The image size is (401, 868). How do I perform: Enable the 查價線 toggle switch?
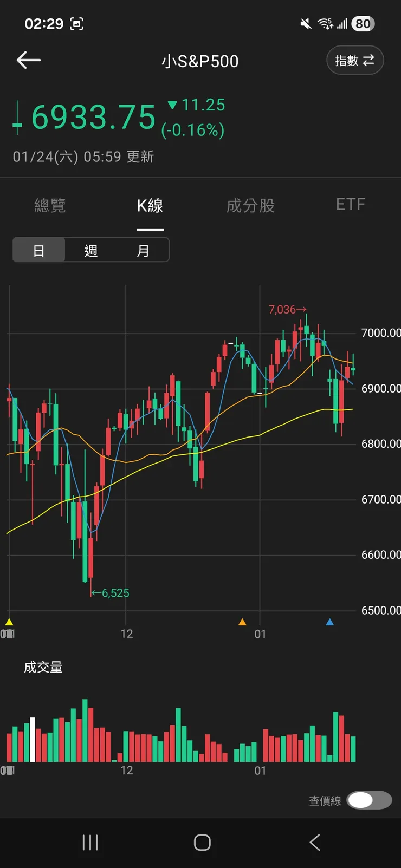click(x=369, y=800)
